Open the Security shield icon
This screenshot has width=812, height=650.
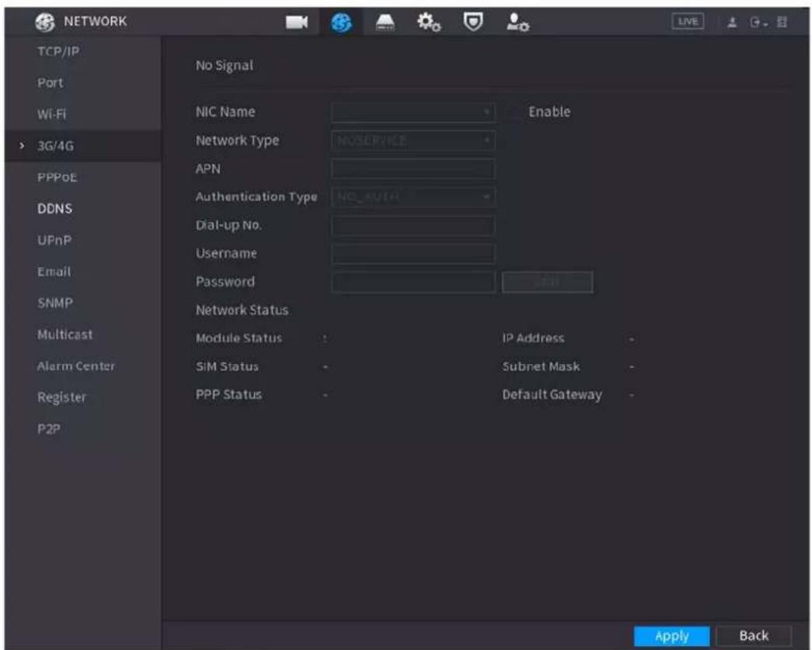click(x=472, y=23)
